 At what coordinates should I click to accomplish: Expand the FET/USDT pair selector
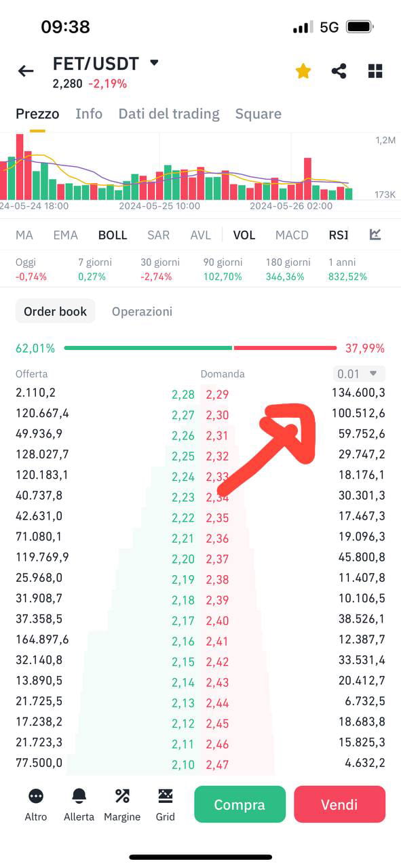click(154, 63)
